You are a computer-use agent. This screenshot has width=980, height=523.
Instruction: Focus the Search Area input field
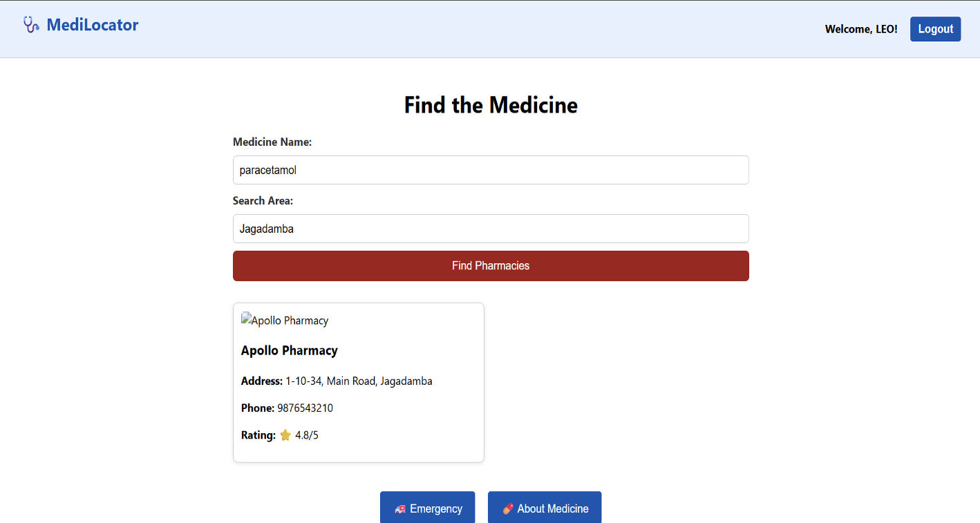(x=491, y=229)
